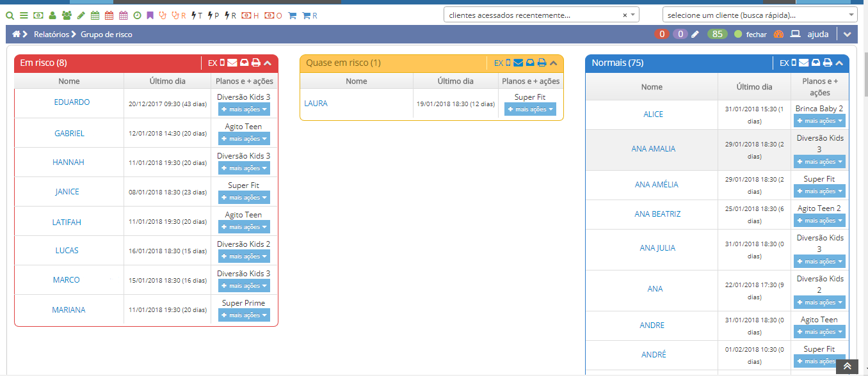The height and width of the screenshot is (376, 868).
Task: Click the green group of users icon
Action: point(66,15)
